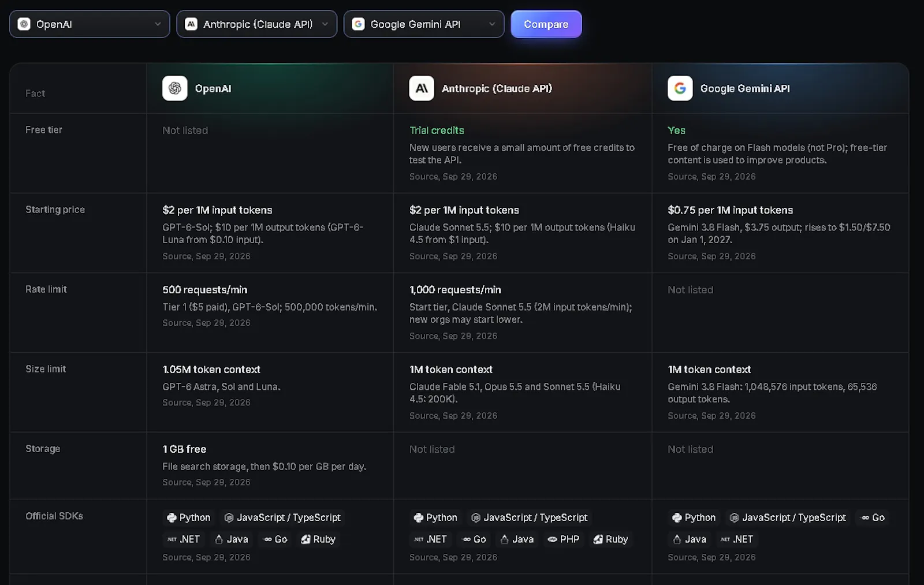Image resolution: width=924 pixels, height=585 pixels.
Task: Click the 'Official SDKs' row label
Action: click(x=54, y=516)
